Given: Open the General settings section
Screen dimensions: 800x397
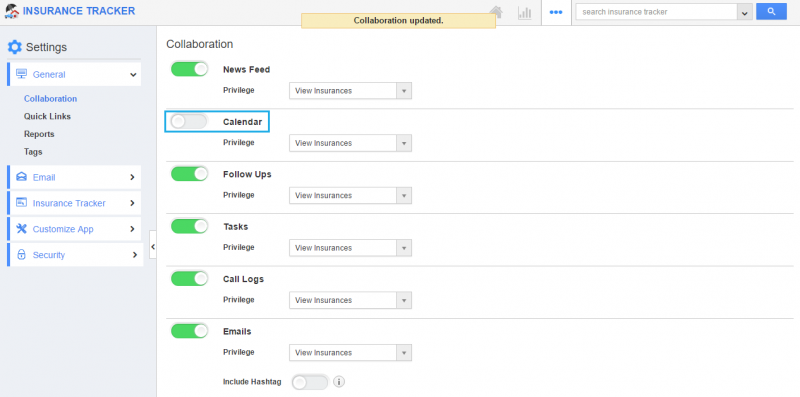Looking at the screenshot, I should [74, 74].
